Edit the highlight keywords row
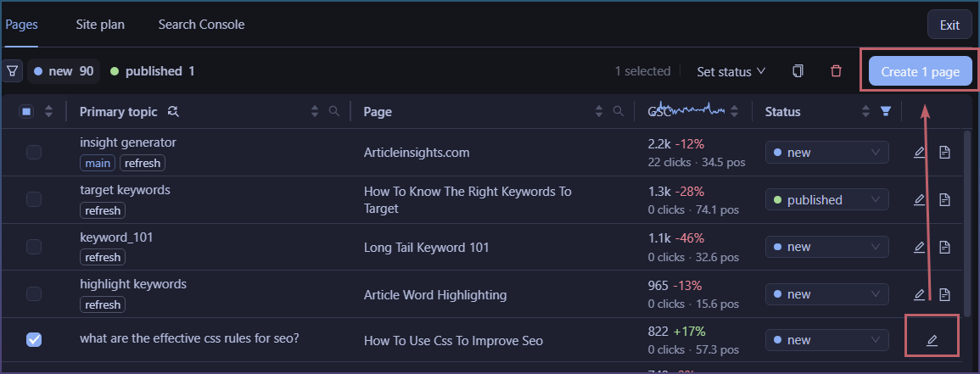This screenshot has width=980, height=374. [x=919, y=294]
